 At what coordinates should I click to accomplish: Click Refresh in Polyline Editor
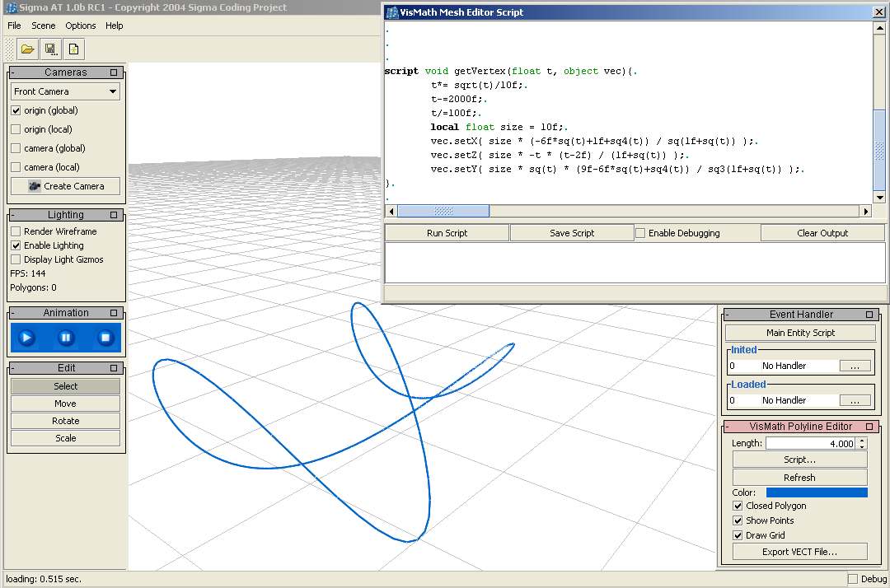tap(799, 478)
